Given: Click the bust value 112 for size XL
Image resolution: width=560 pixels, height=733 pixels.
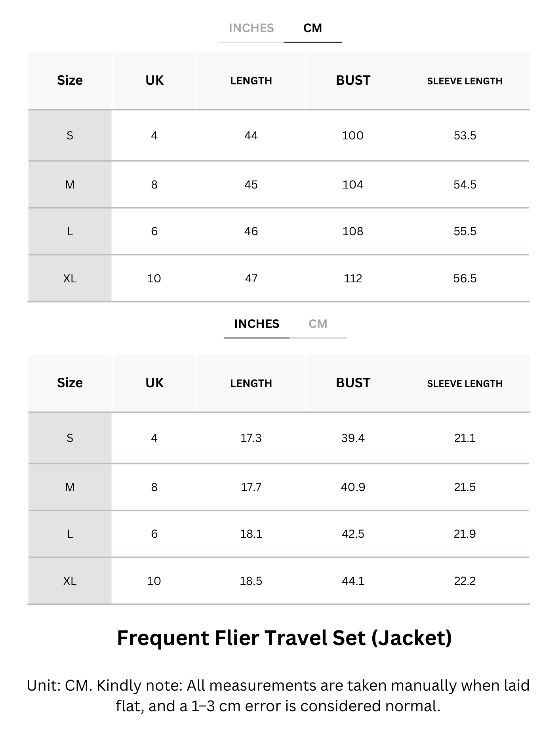Looking at the screenshot, I should coord(352,278).
